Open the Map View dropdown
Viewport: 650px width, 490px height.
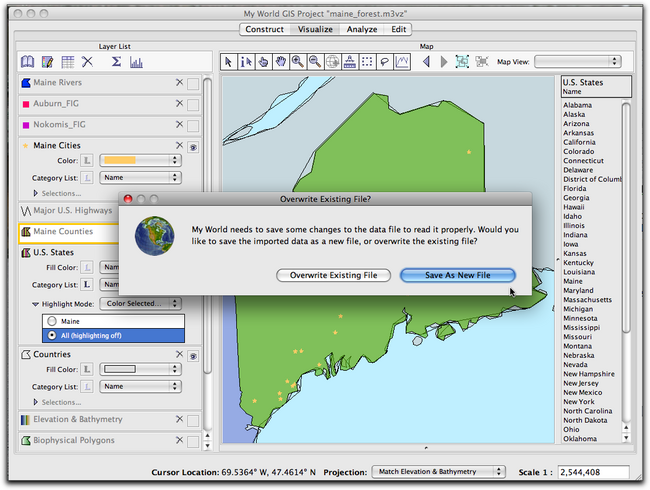click(577, 62)
